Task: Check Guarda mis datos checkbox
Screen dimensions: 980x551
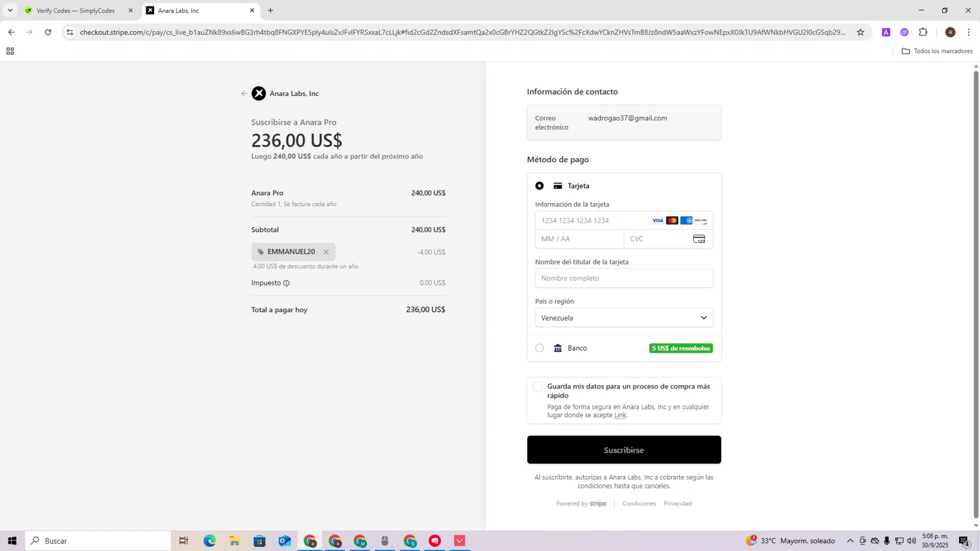Action: [538, 386]
